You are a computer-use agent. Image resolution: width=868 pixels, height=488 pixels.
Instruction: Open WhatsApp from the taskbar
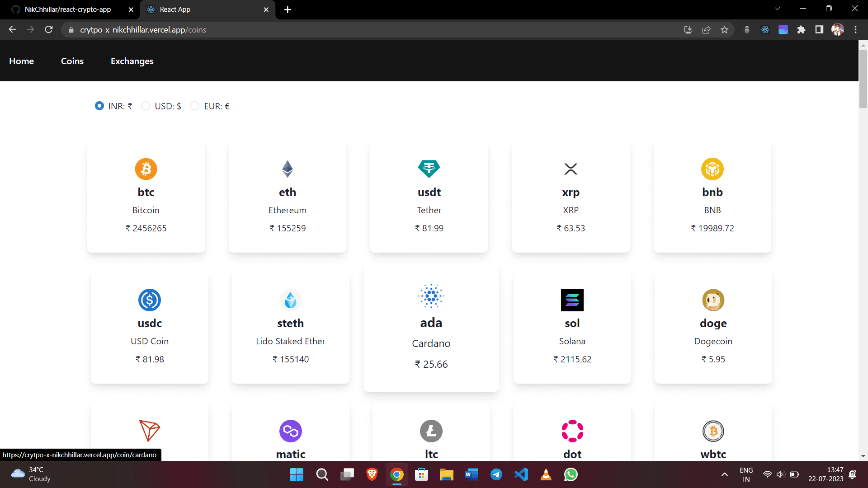[571, 474]
